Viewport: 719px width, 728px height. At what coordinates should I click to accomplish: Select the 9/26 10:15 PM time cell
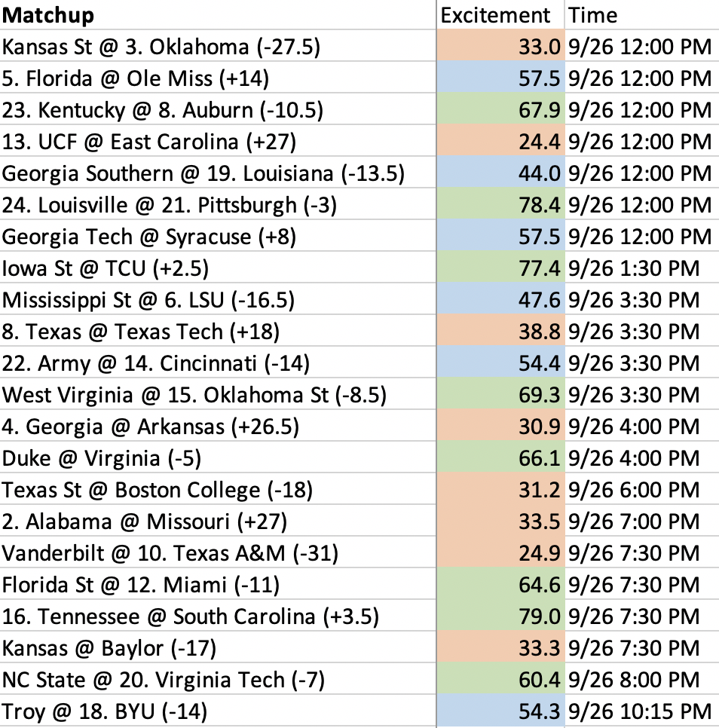point(642,711)
